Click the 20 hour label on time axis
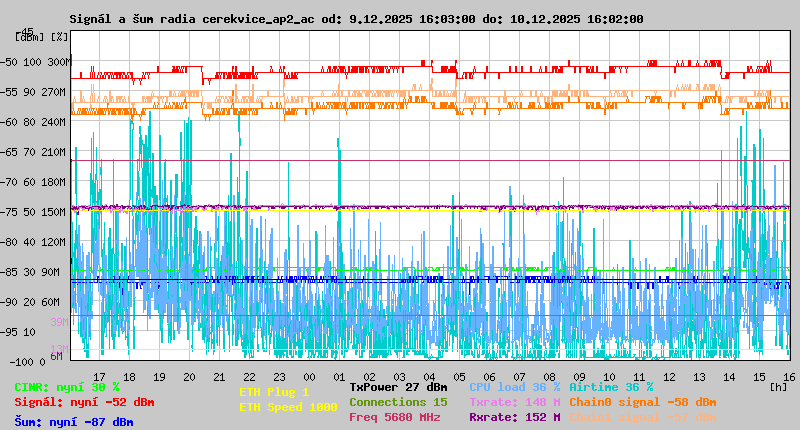 click(x=189, y=376)
